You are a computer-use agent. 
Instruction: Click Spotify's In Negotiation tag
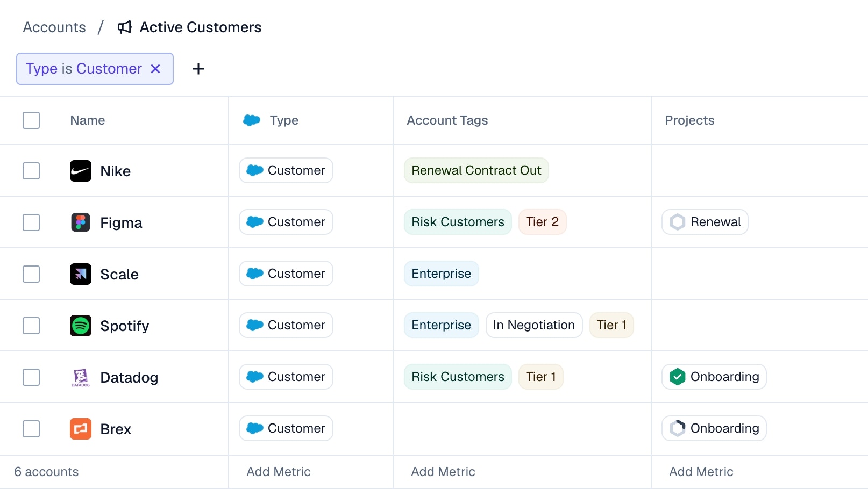pyautogui.click(x=533, y=325)
